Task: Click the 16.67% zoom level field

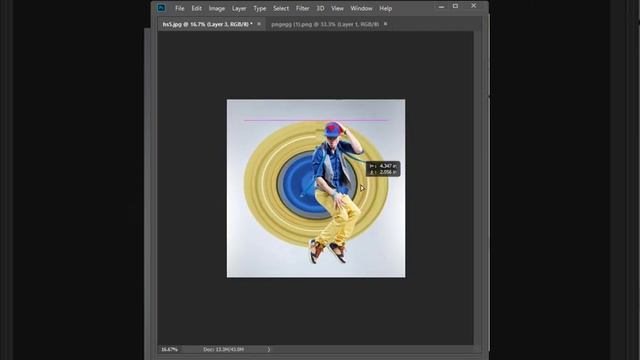Action: 169,349
